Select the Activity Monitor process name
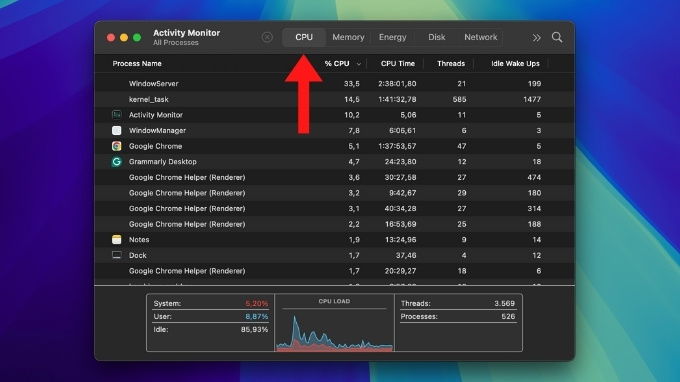Image resolution: width=680 pixels, height=382 pixels. (156, 115)
